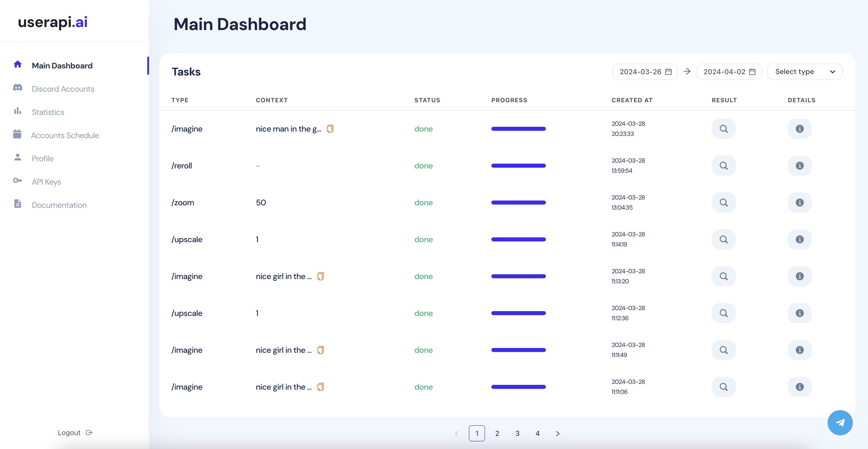This screenshot has height=449, width=868.
Task: Click the userapi.ai logo
Action: click(53, 22)
